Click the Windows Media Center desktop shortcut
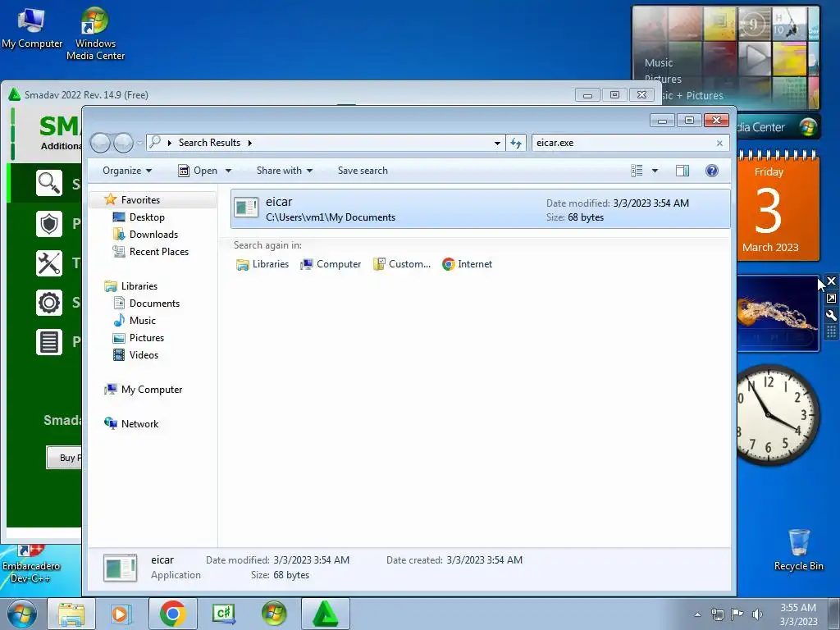Image resolution: width=840 pixels, height=630 pixels. (x=95, y=33)
